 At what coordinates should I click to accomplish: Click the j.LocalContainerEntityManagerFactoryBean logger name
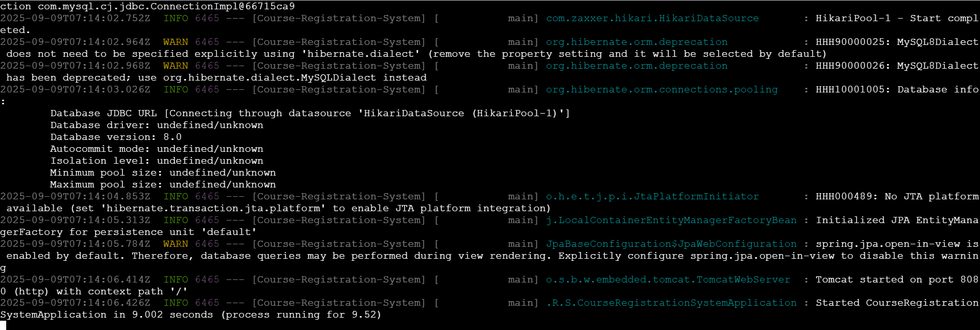(671, 220)
